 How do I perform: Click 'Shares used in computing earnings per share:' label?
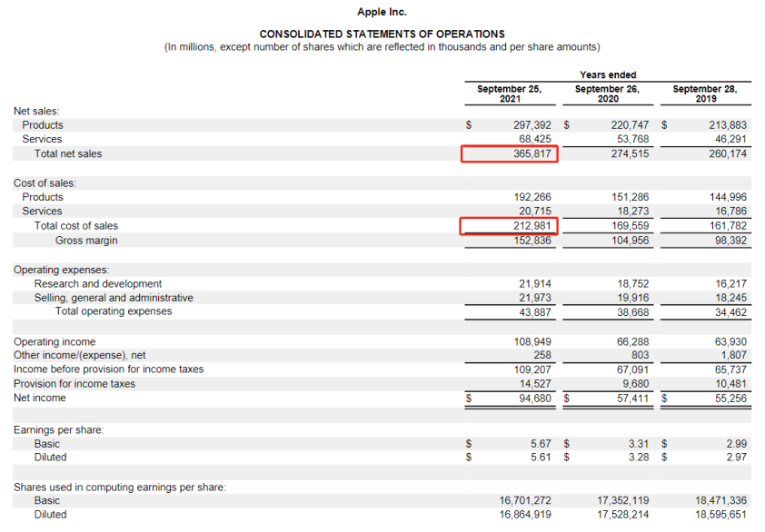tap(120, 488)
